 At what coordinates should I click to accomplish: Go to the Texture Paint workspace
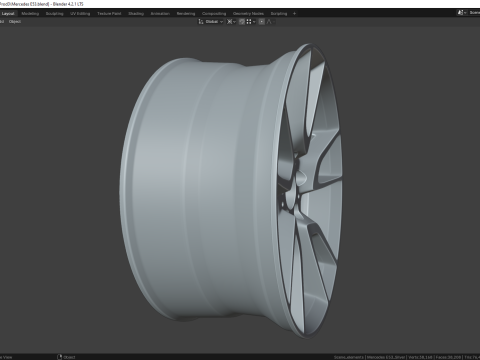pyautogui.click(x=109, y=14)
